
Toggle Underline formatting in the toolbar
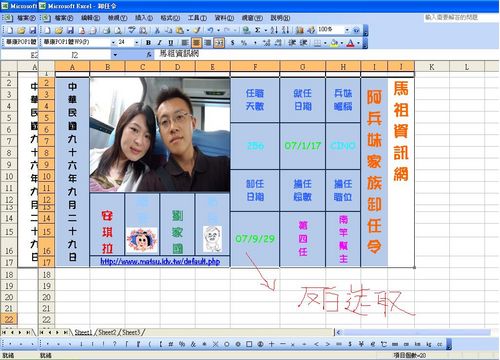171,43
